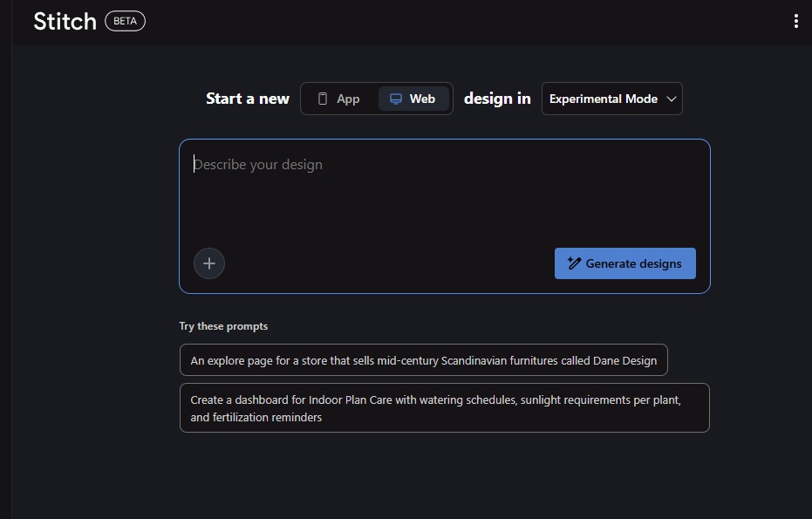812x519 pixels.
Task: Open the three-dot more options menu
Action: [795, 22]
